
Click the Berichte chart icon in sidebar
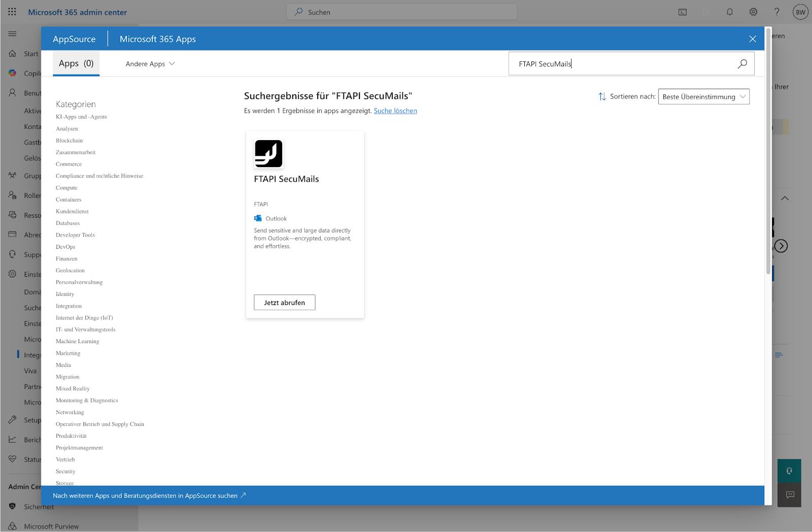point(12,440)
